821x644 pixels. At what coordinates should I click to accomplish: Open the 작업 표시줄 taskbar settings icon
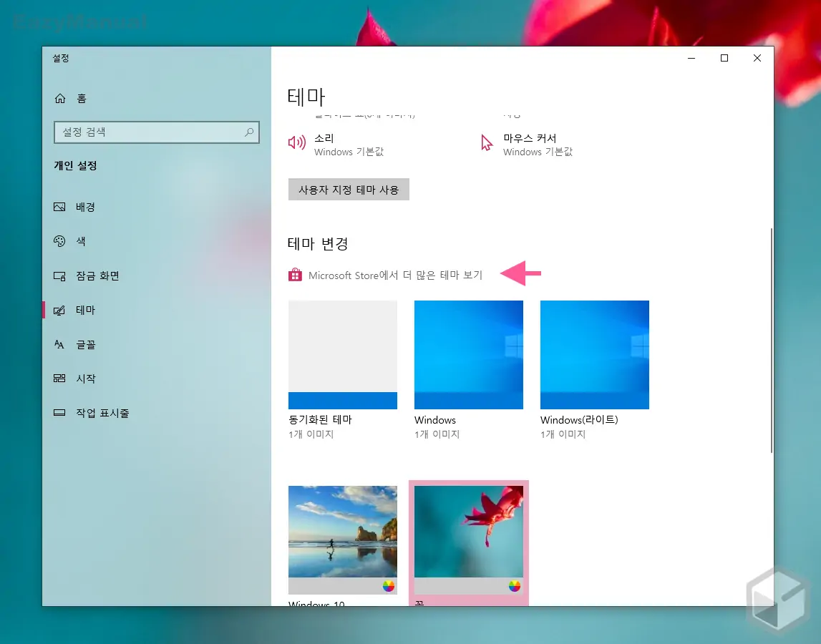61,413
